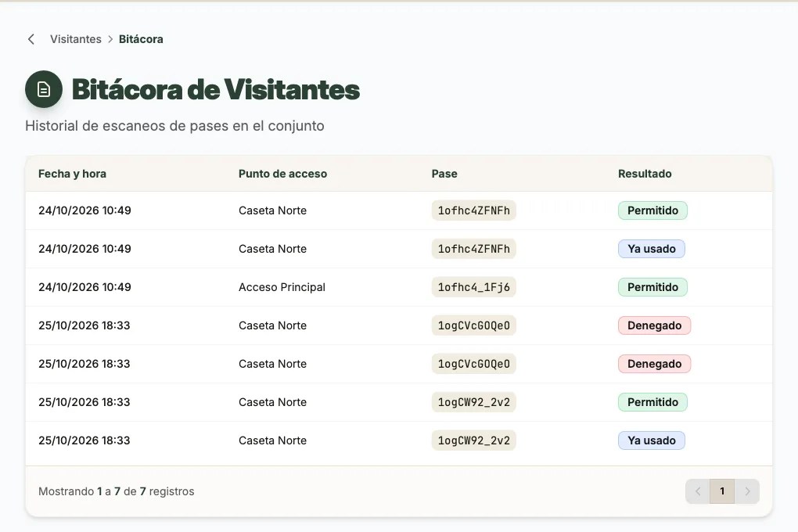Viewport: 798px width, 532px height.
Task: Select pass 1ofhc4ZFNFh in the Ya usado row
Action: coord(474,249)
